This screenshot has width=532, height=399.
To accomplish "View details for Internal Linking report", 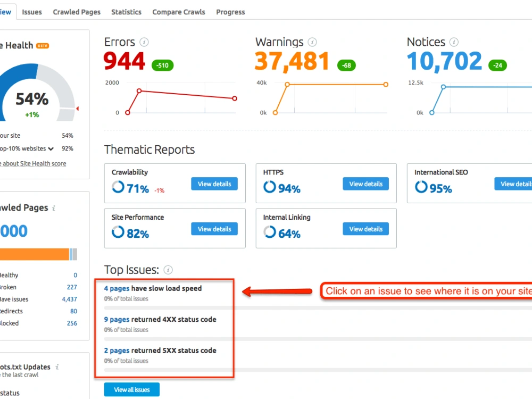I will tap(366, 229).
